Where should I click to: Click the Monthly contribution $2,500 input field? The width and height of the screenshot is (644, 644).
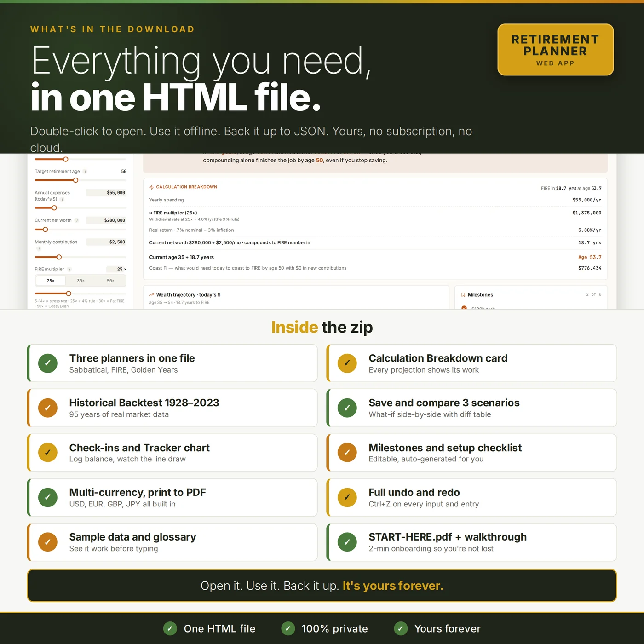(x=106, y=242)
